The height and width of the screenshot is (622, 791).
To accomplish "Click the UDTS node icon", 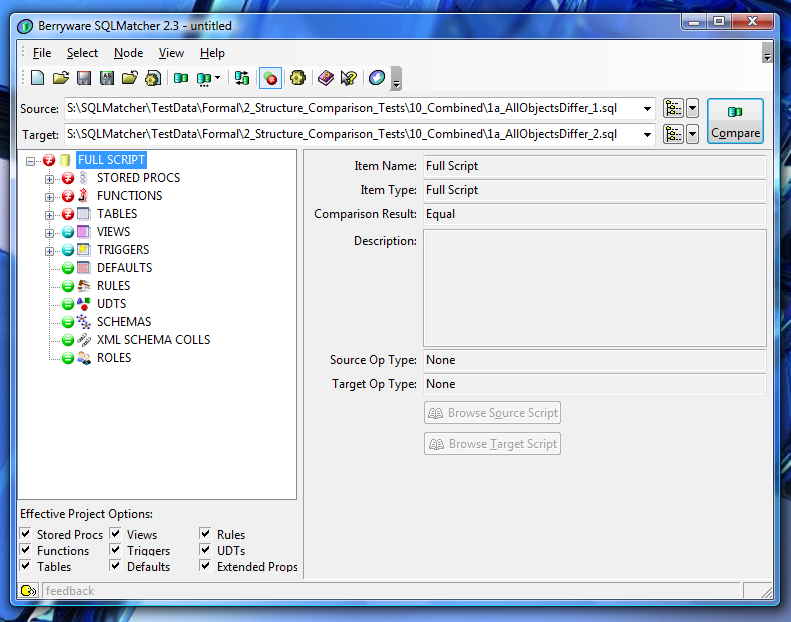I will [84, 304].
